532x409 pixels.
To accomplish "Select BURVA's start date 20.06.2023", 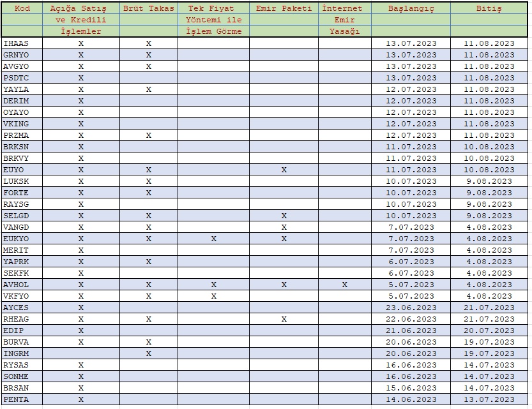I will (x=411, y=342).
